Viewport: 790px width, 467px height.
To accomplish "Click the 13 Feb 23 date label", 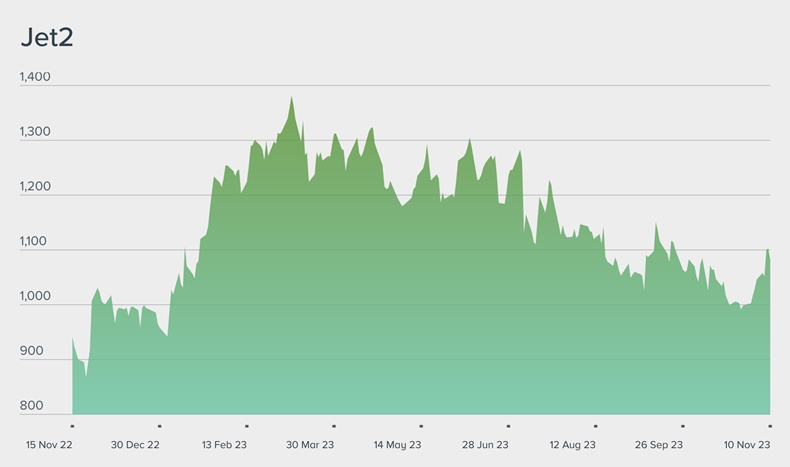I will click(225, 445).
